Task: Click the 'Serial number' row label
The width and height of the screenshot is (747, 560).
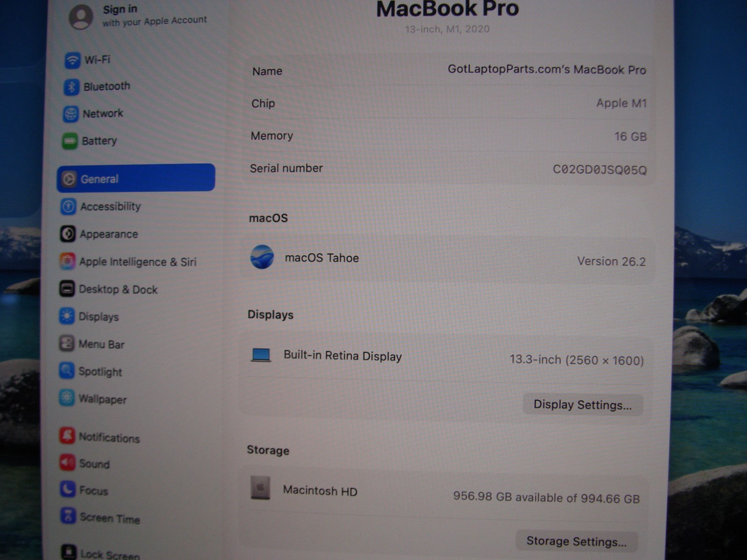Action: click(286, 168)
